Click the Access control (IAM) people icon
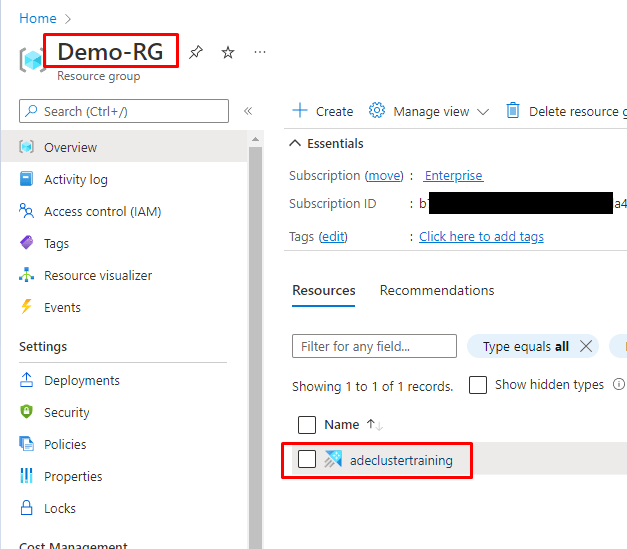Viewport: 627px width, 549px height. coord(26,211)
